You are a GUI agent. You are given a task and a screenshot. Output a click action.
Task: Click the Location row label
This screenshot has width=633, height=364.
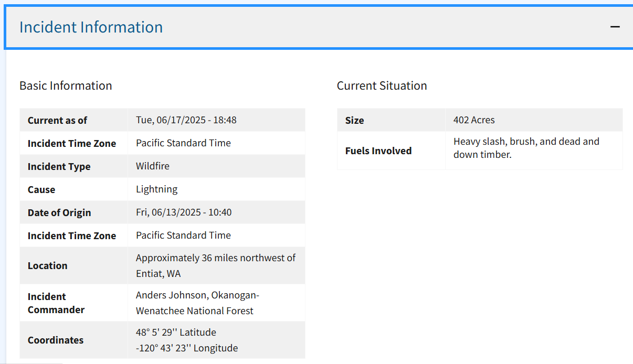coord(47,265)
